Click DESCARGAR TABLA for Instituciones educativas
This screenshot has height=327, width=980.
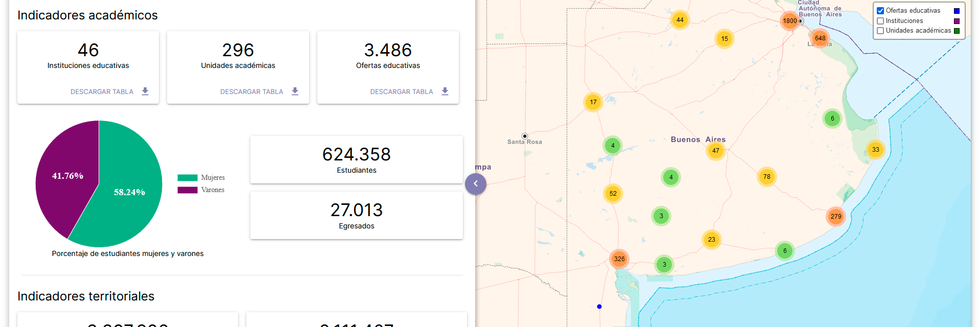pos(102,92)
